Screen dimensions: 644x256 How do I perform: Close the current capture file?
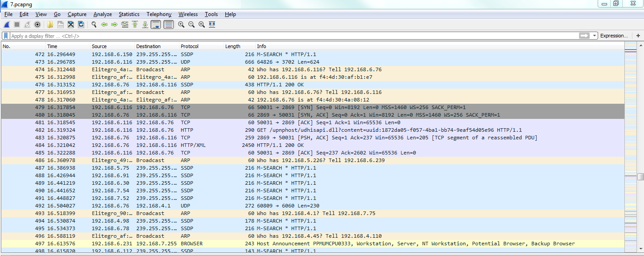70,24
